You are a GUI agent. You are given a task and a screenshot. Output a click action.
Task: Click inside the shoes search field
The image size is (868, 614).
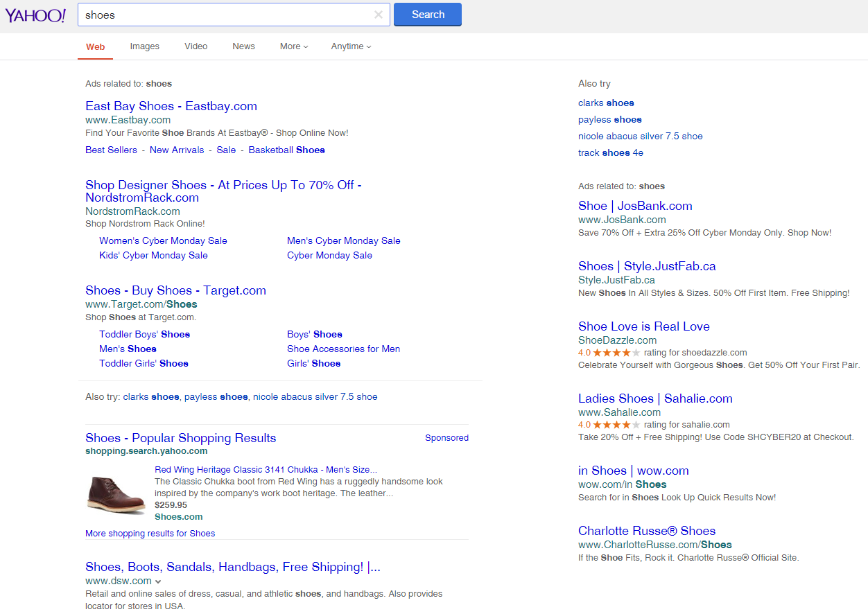[225, 15]
